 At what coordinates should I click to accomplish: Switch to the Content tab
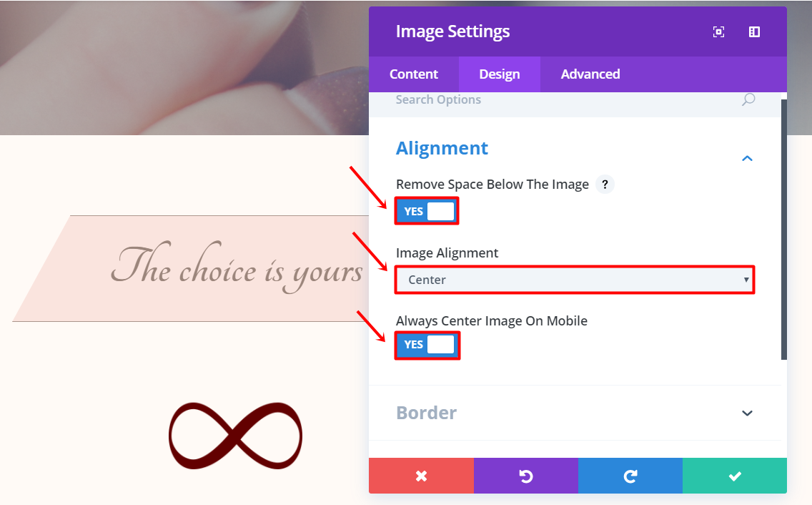coord(413,74)
